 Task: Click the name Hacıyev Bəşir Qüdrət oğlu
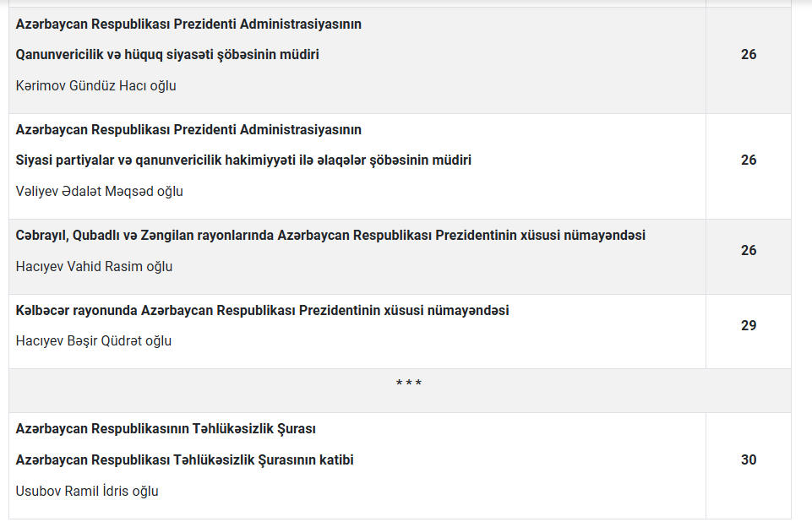pos(93,341)
